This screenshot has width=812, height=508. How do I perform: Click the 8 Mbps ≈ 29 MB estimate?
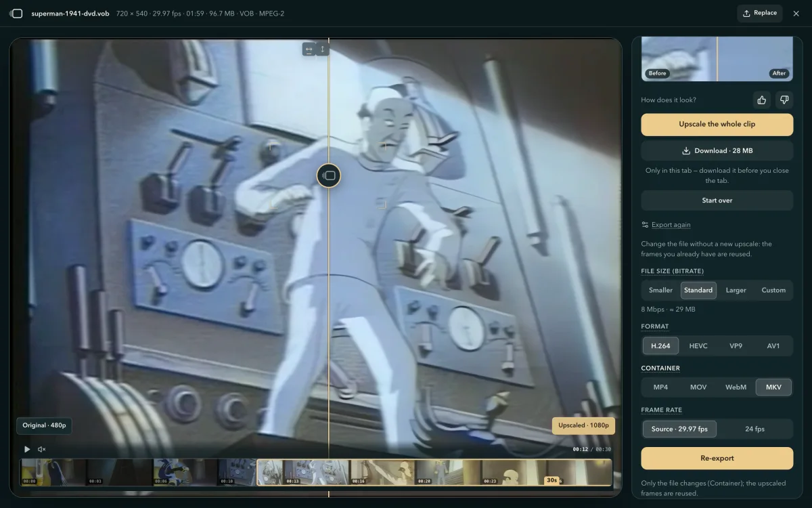tap(669, 310)
